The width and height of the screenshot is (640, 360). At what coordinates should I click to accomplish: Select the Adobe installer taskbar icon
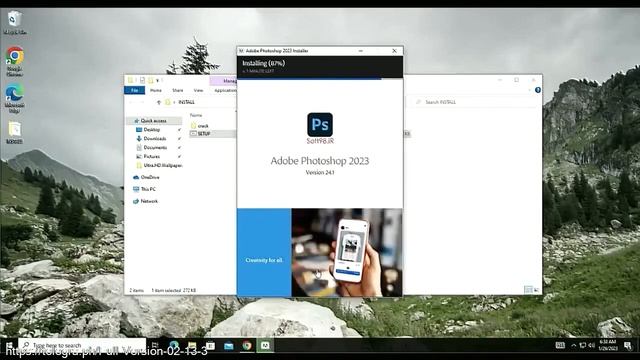click(265, 345)
